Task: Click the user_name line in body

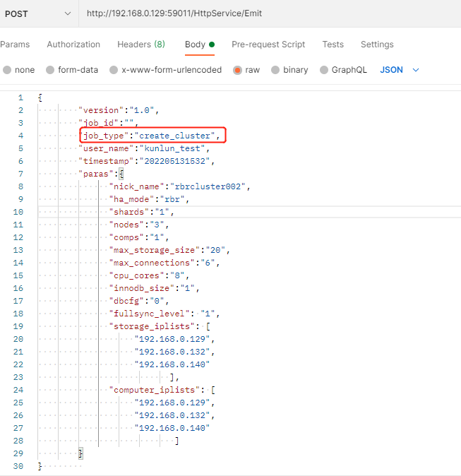Action: pos(144,148)
